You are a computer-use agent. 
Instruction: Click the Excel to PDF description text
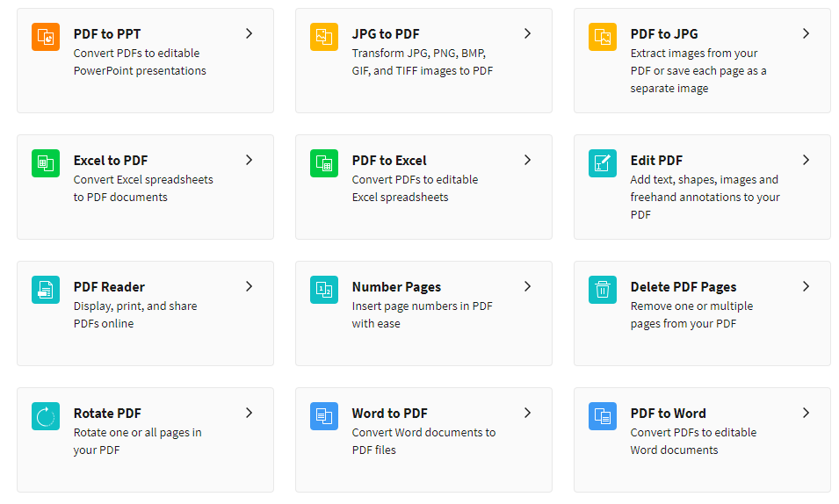point(143,188)
